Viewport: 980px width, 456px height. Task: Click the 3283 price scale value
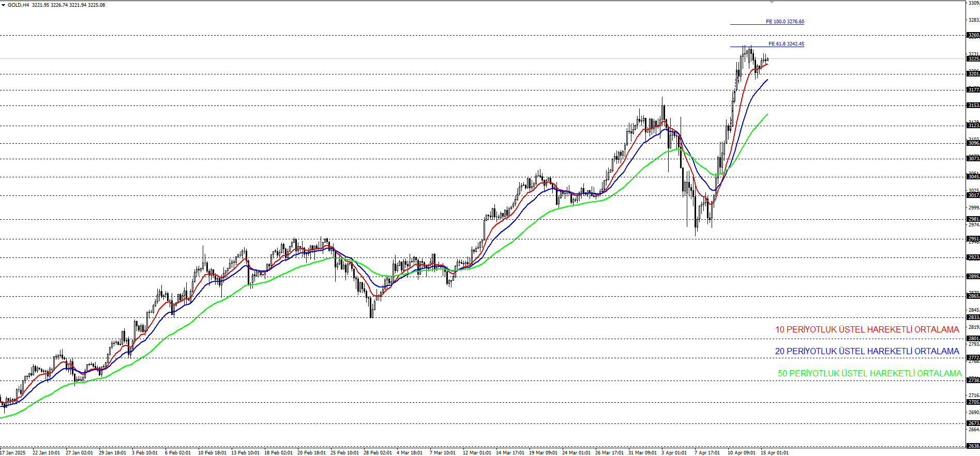974,20
